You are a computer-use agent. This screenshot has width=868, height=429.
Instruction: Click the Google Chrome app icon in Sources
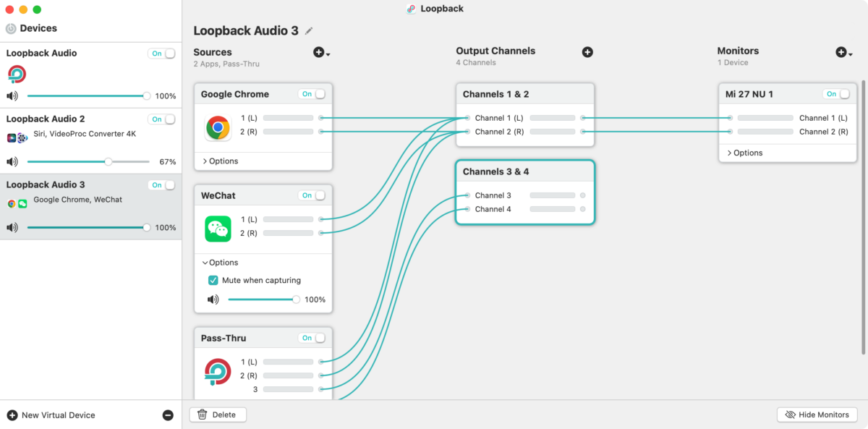click(x=217, y=128)
